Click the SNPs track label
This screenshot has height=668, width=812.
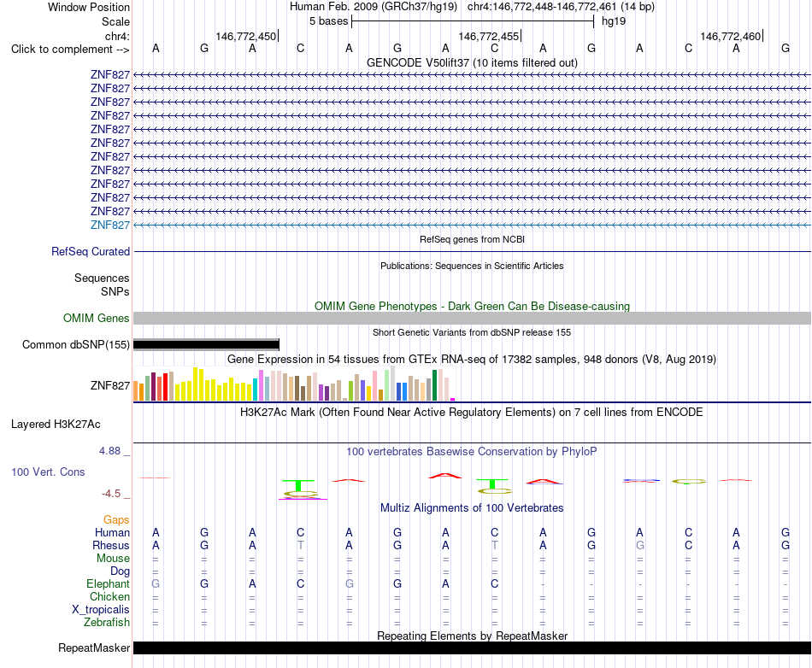115,291
